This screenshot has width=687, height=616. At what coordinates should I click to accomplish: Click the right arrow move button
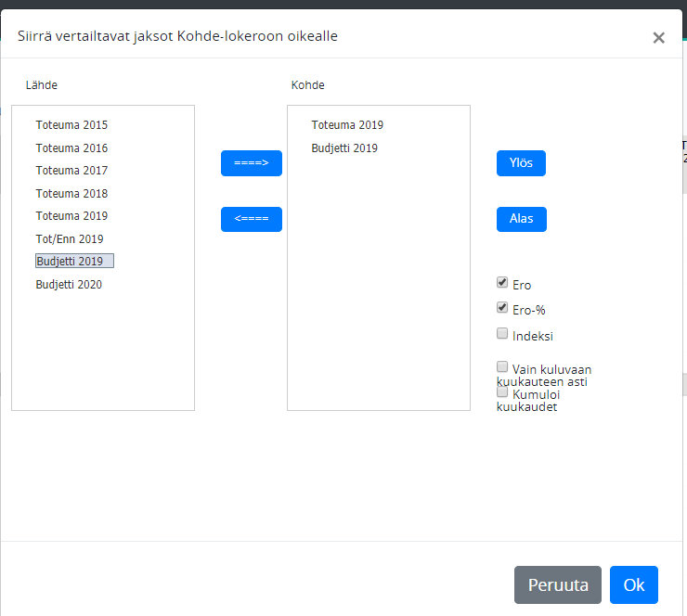[x=251, y=163]
